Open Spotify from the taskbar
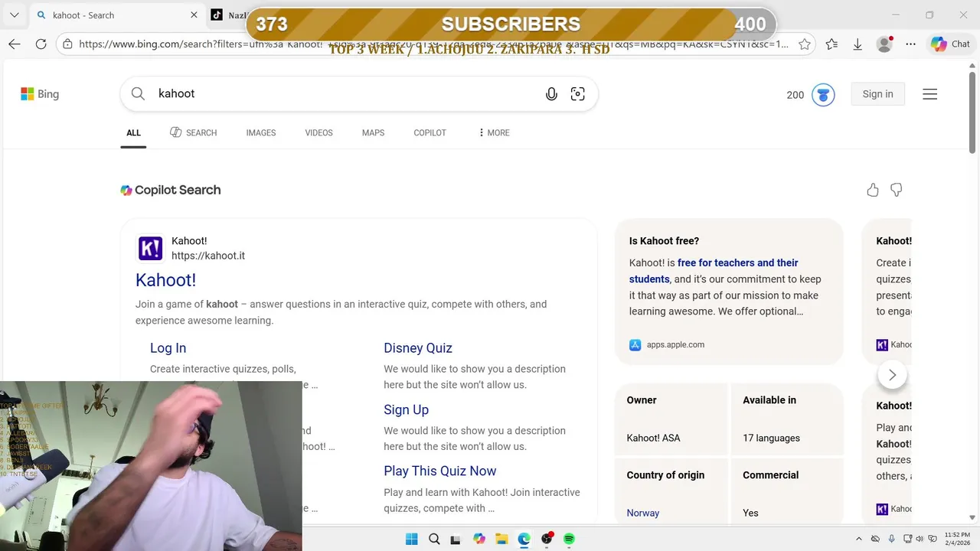 [569, 539]
